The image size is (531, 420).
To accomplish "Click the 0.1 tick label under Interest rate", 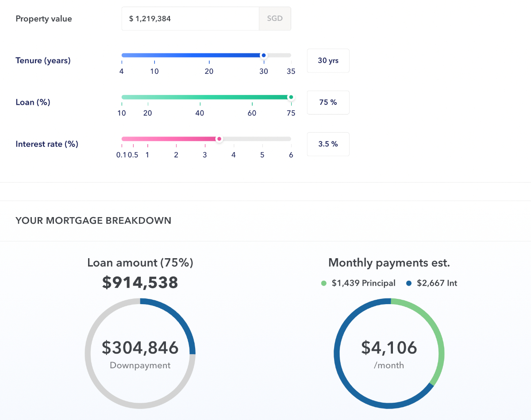I will point(122,155).
